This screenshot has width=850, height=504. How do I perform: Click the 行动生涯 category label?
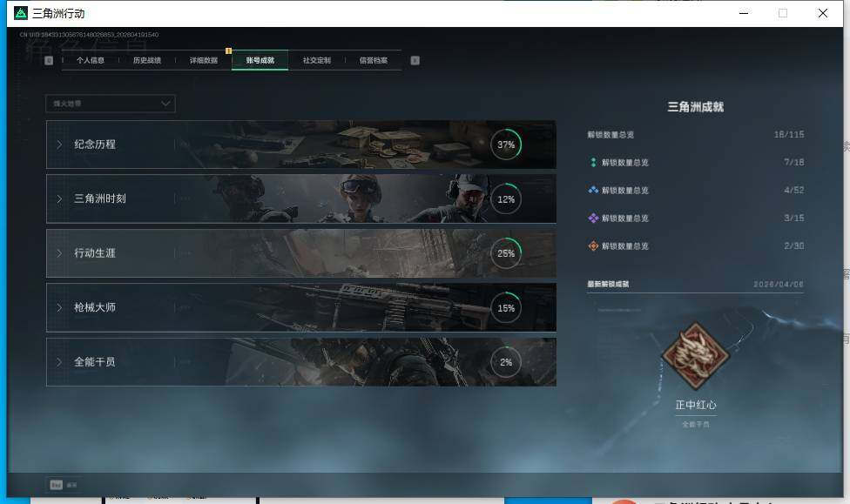point(95,253)
